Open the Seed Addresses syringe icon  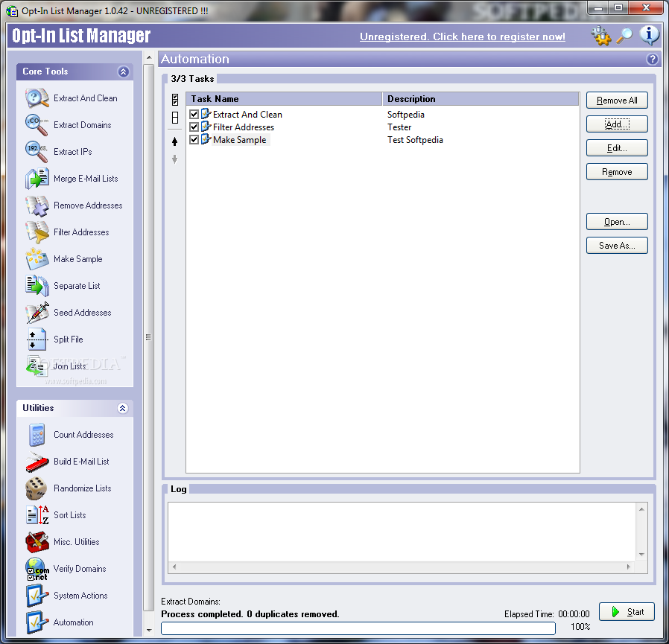click(37, 313)
